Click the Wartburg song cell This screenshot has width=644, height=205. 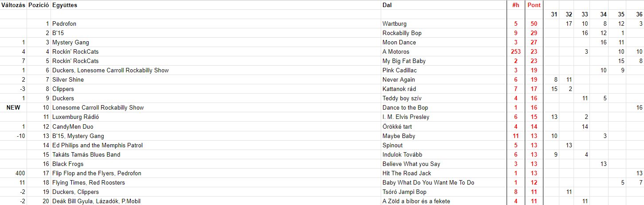[x=444, y=24]
